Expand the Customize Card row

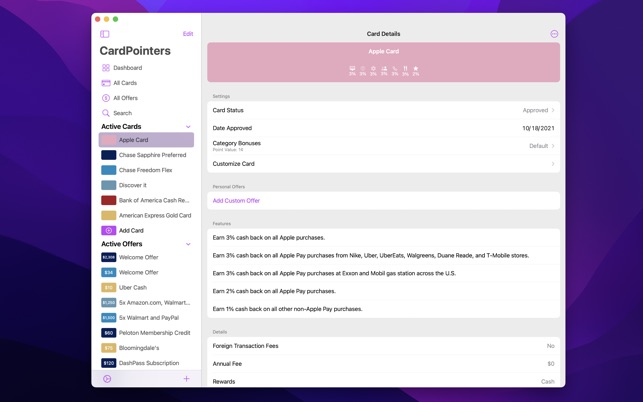(x=383, y=164)
